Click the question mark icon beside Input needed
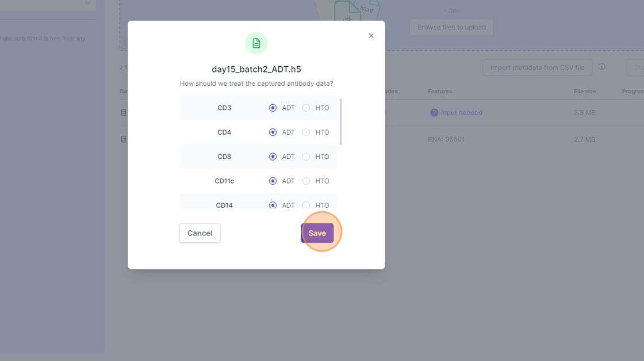This screenshot has height=361, width=644. pos(434,113)
